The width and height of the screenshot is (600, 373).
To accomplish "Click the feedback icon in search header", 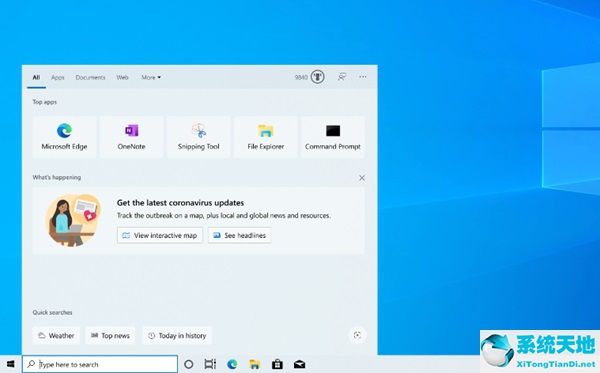I will pyautogui.click(x=342, y=77).
